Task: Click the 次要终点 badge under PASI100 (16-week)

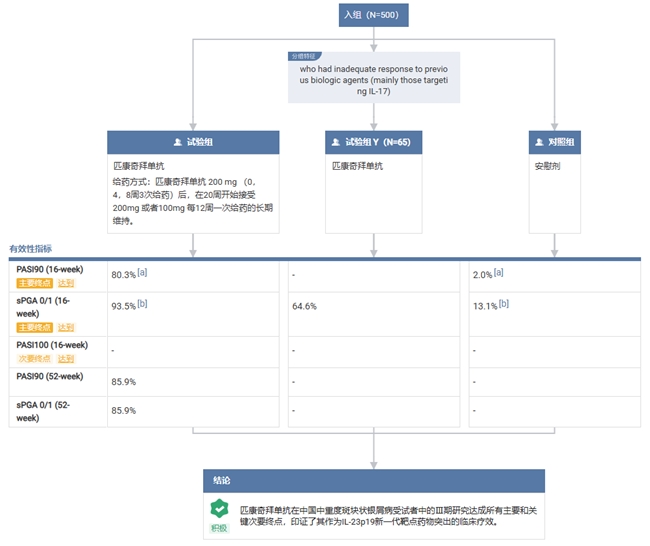Action: click(x=33, y=358)
